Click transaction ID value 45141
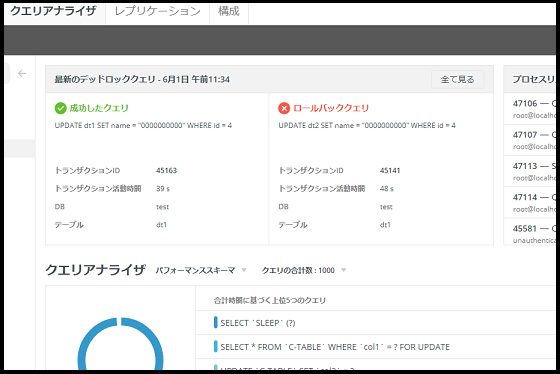The image size is (560, 374). [x=390, y=170]
